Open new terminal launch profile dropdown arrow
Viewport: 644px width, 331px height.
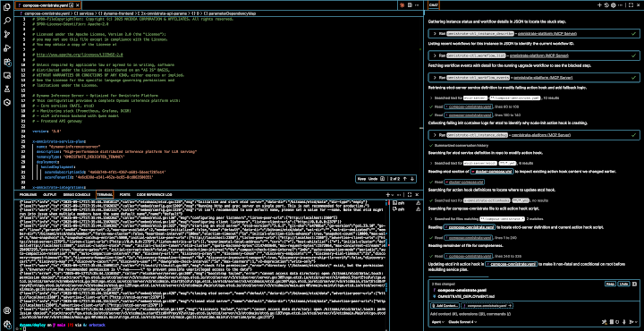coord(393,194)
